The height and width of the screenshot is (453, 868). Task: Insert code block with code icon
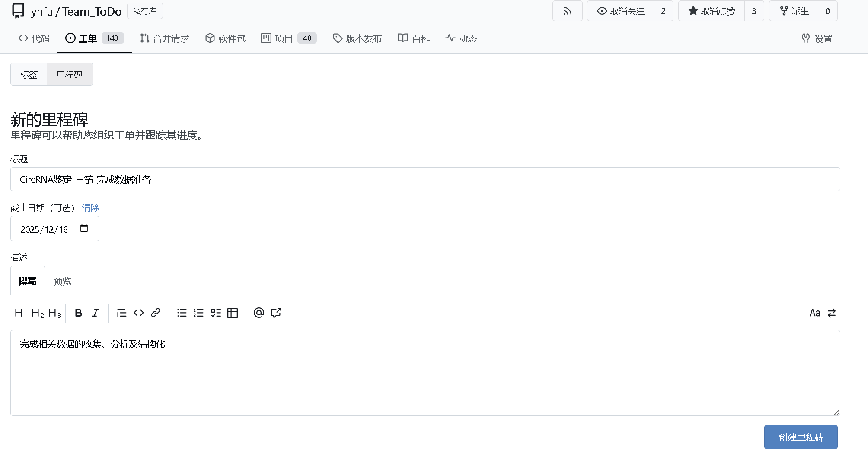(x=139, y=313)
